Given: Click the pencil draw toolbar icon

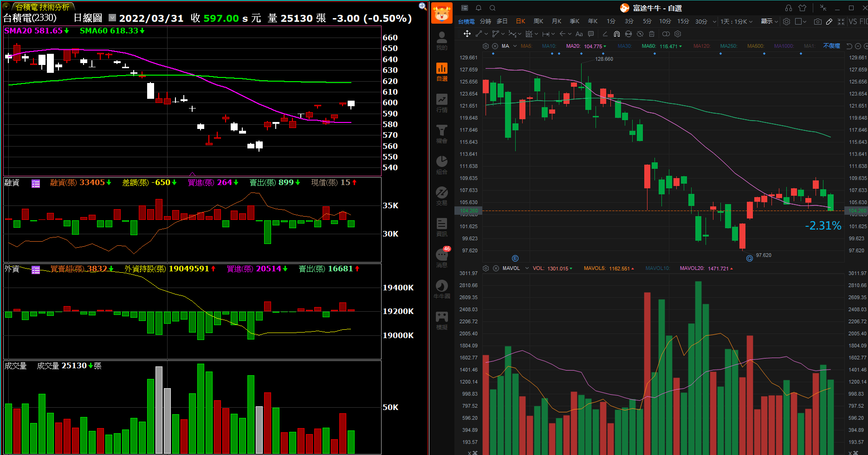Looking at the screenshot, I should point(829,21).
